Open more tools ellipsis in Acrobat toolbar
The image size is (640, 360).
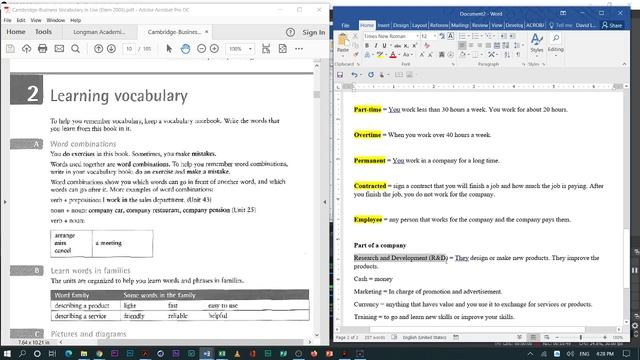point(299,49)
